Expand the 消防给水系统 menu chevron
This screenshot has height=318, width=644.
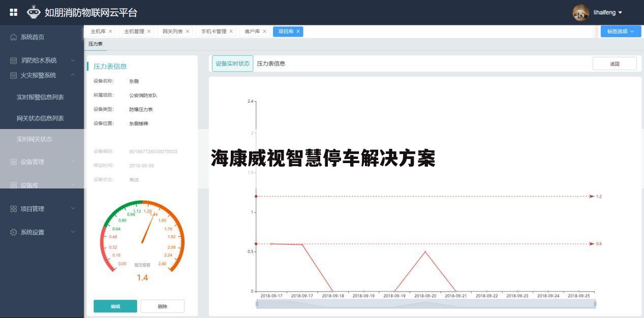point(73,60)
